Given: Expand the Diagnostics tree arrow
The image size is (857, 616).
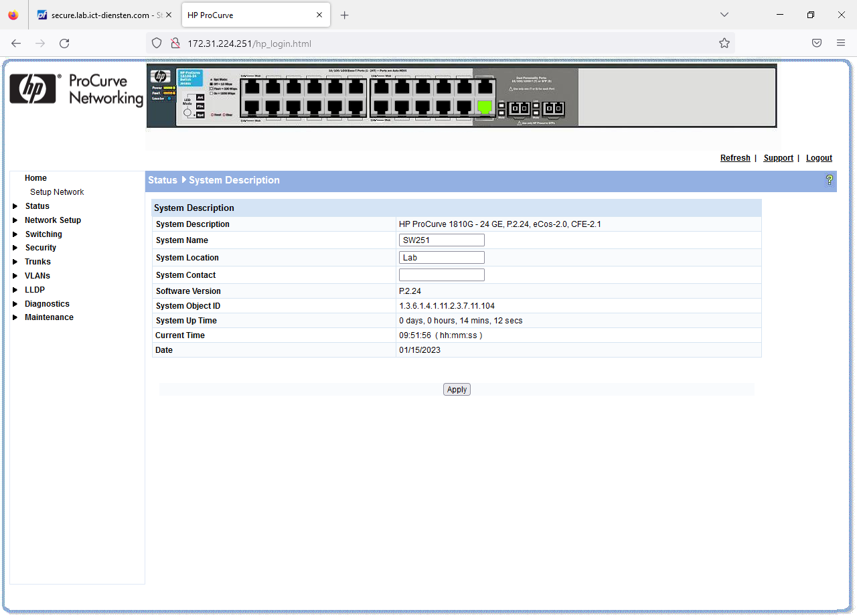Looking at the screenshot, I should (x=15, y=304).
